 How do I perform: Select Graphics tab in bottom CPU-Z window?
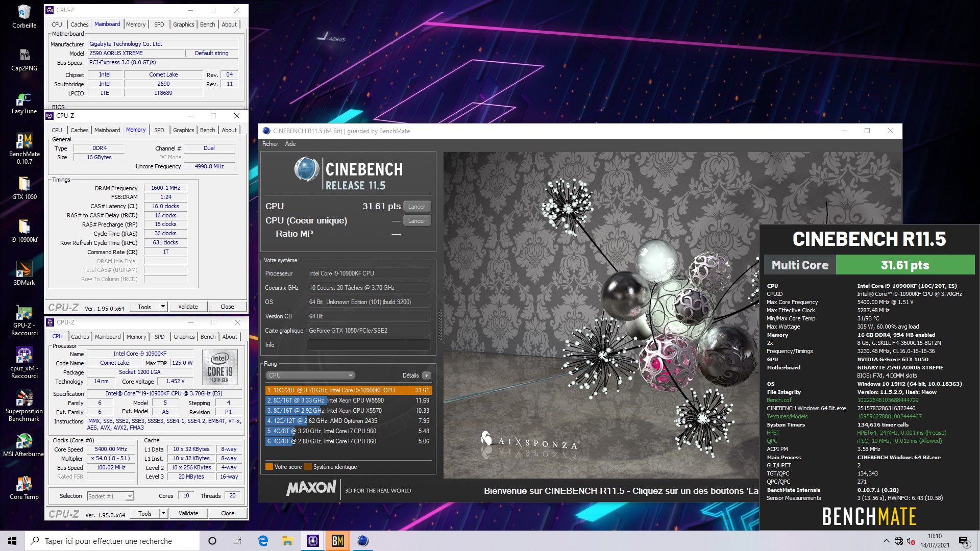coord(184,337)
